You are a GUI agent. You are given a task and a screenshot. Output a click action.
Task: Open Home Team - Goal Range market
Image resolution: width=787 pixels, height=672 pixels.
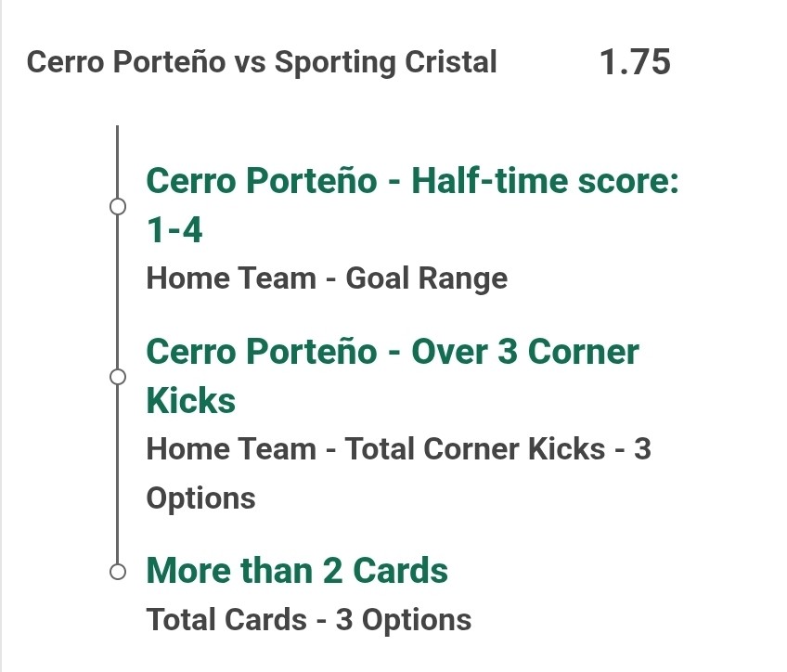[327, 278]
